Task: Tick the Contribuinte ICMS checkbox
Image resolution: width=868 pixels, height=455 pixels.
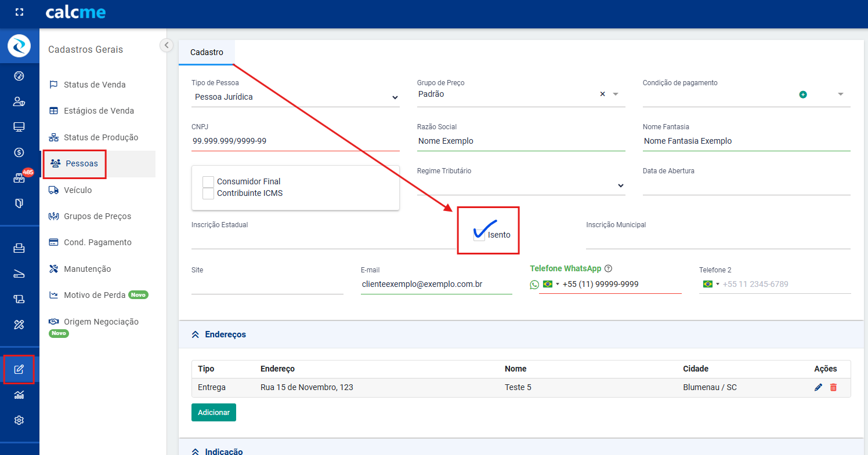Action: pyautogui.click(x=208, y=193)
